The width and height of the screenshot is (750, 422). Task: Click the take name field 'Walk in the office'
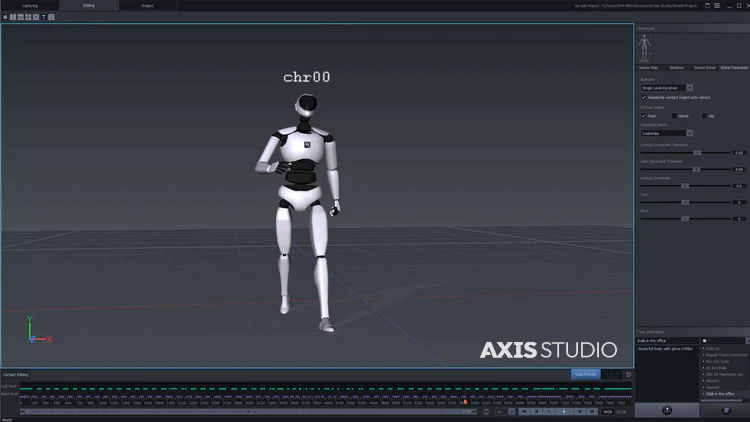[667, 341]
